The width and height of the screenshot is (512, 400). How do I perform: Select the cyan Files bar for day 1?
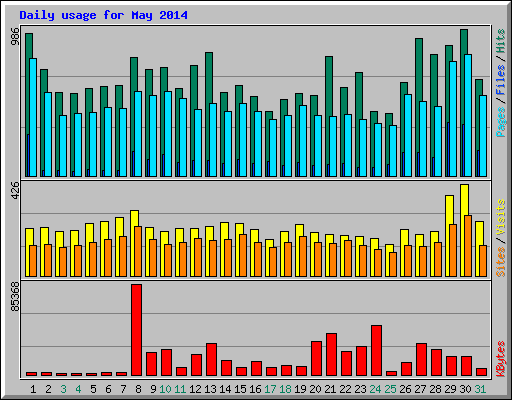point(33,117)
